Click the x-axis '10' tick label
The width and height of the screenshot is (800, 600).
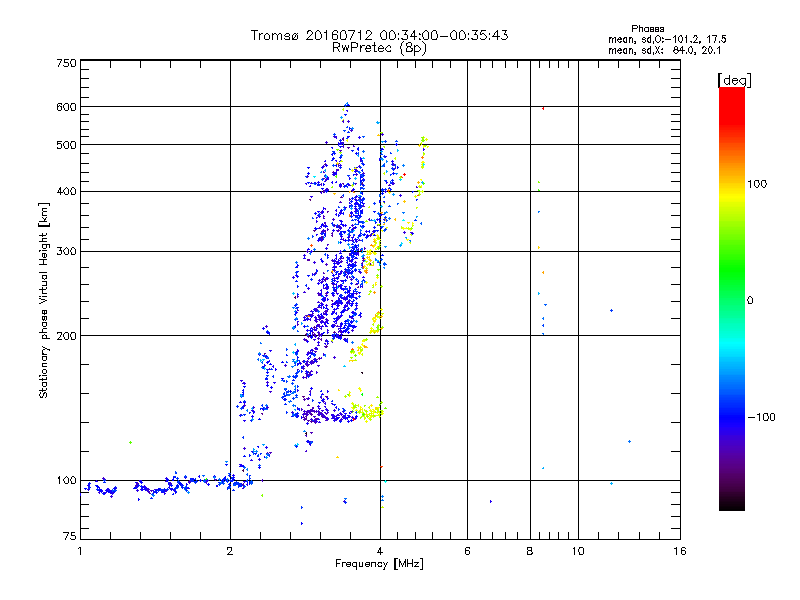[578, 551]
